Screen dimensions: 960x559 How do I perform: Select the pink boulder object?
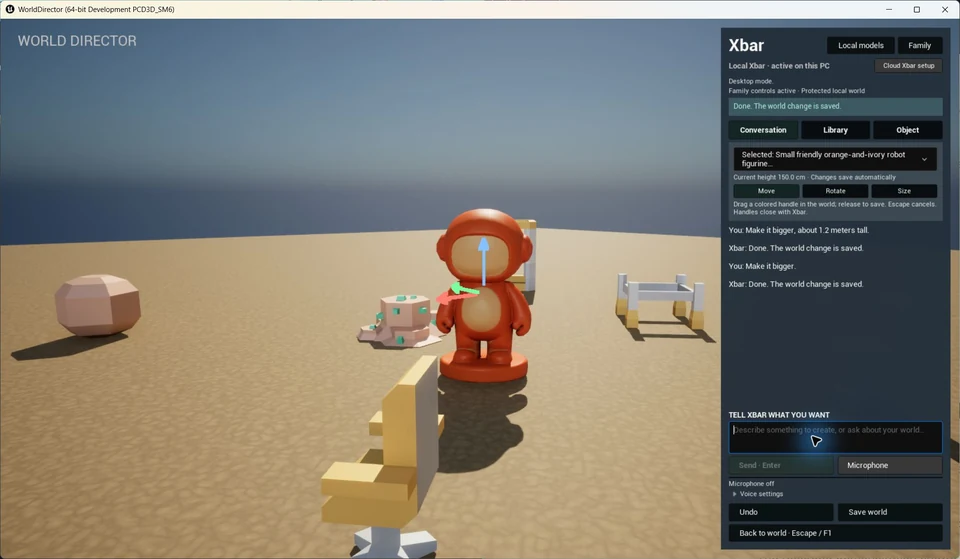point(98,304)
